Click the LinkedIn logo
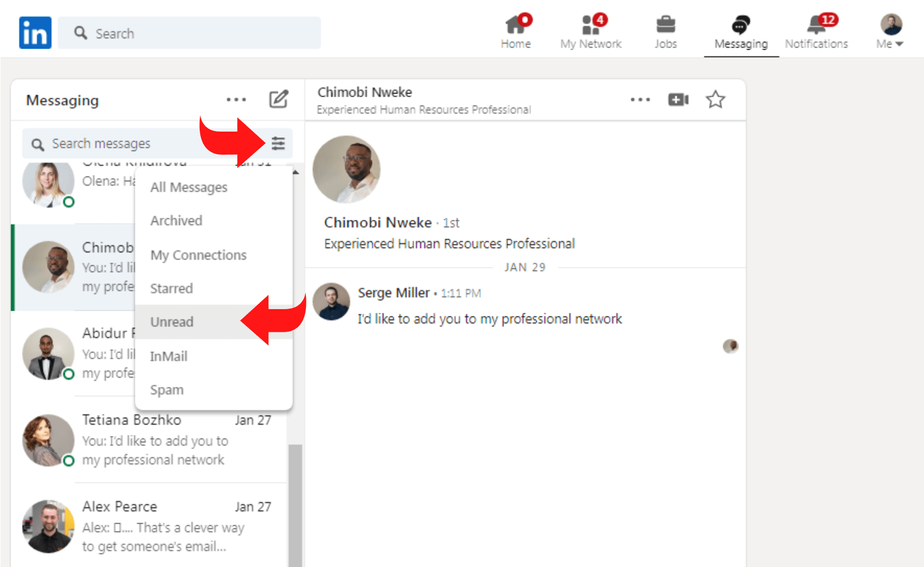 [x=35, y=32]
